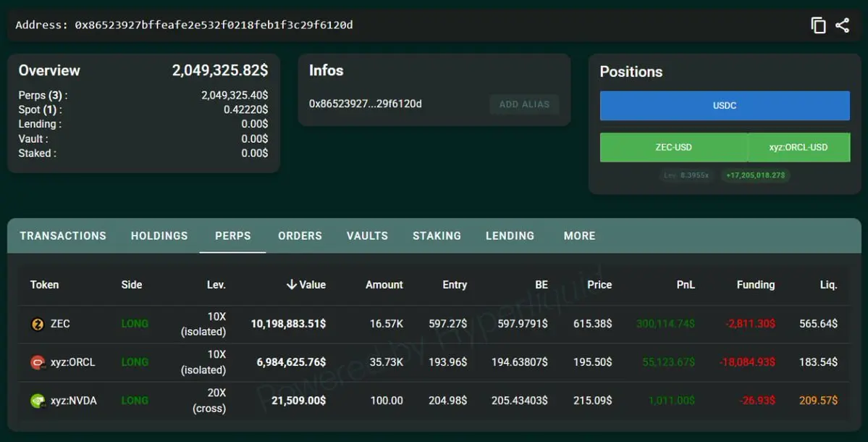This screenshot has height=442, width=868.
Task: Switch to the Lending tab
Action: point(510,236)
